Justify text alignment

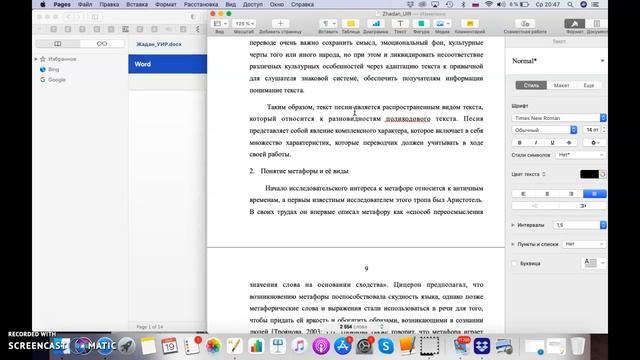[x=595, y=194]
